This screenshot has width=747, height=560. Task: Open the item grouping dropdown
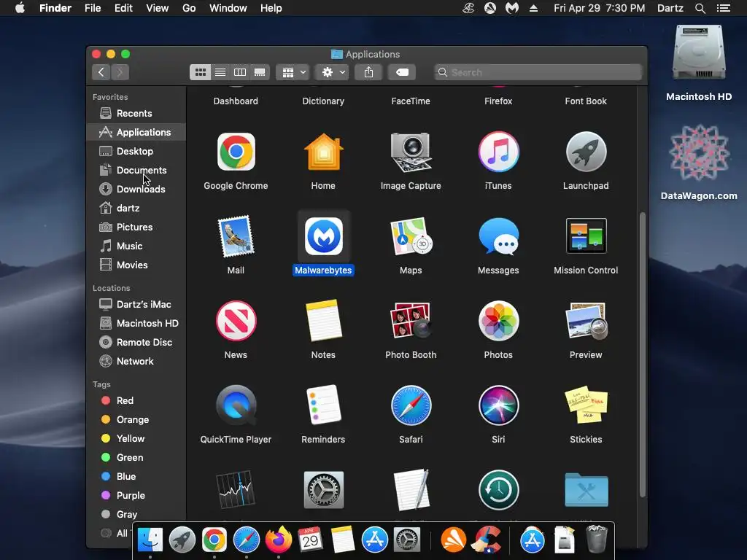pyautogui.click(x=293, y=72)
